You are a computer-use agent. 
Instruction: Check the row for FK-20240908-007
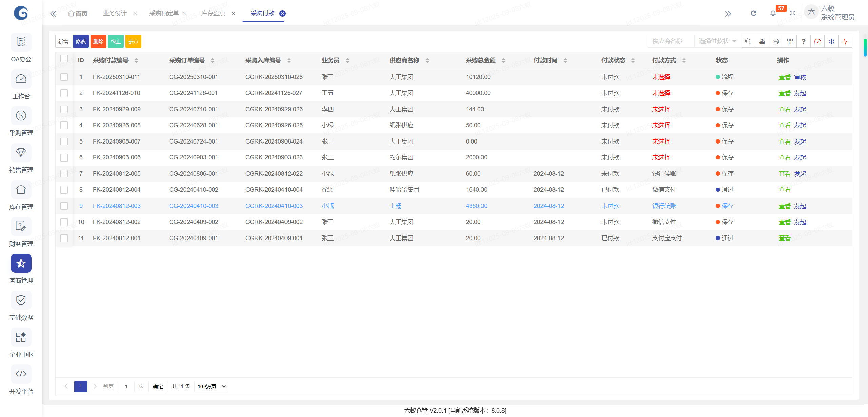click(64, 141)
